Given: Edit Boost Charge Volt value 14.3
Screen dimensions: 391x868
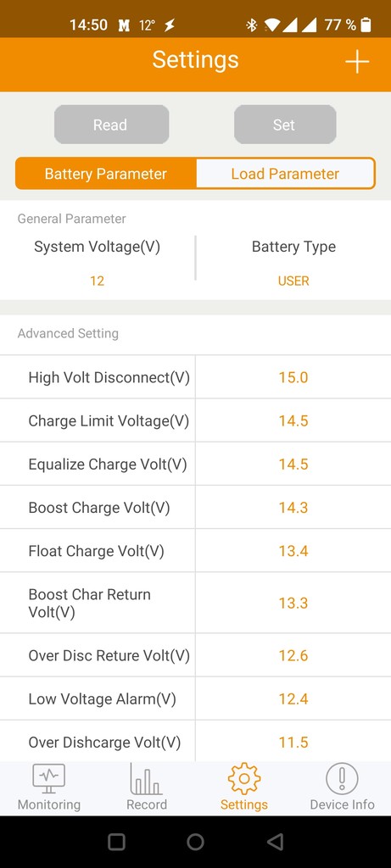Looking at the screenshot, I should [293, 508].
